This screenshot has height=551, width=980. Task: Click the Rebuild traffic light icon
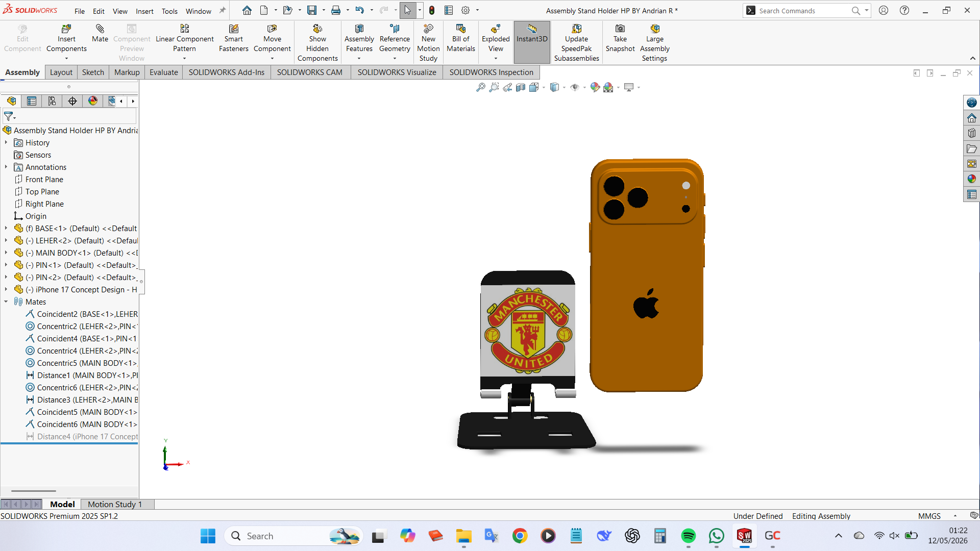click(432, 10)
